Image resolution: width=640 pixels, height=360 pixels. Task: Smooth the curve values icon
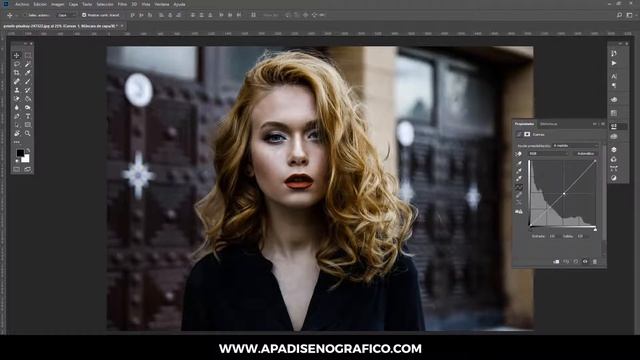click(519, 203)
